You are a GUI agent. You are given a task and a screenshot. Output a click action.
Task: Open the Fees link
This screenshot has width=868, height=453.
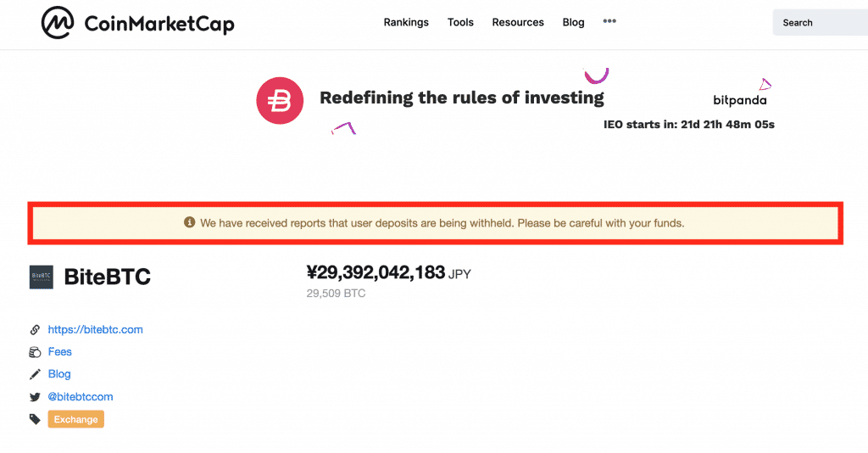(60, 352)
